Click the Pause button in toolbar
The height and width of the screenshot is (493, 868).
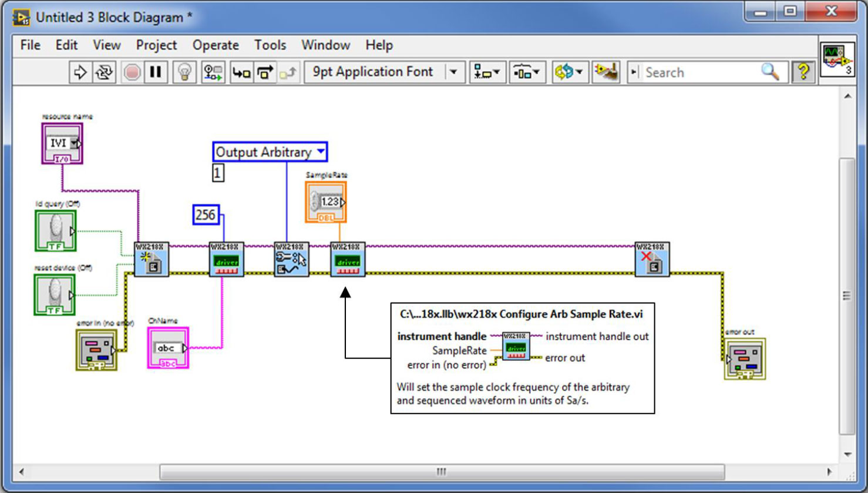tap(156, 72)
